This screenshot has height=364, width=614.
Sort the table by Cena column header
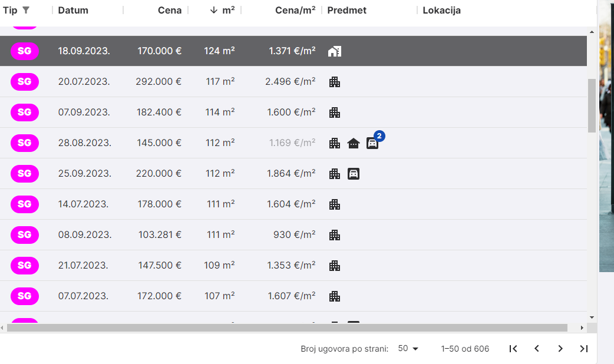pyautogui.click(x=169, y=10)
